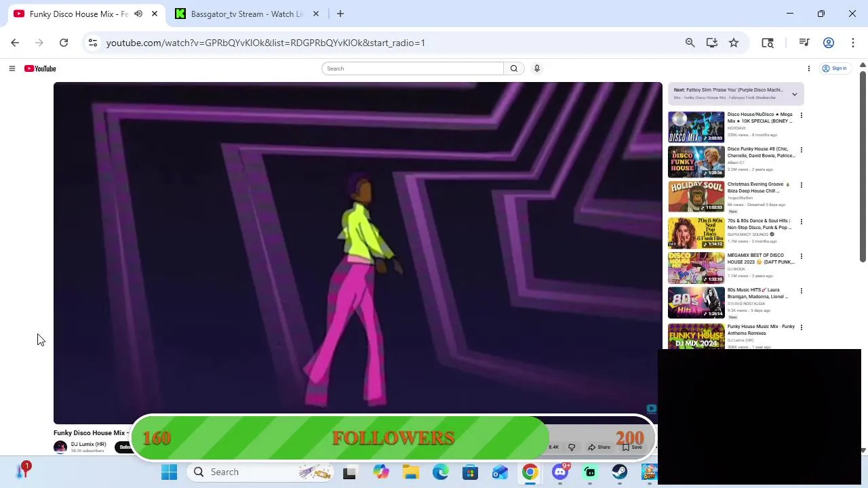868x488 pixels.
Task: Open the Holiday Soul Christmas Evening Groove thumbnail
Action: [x=696, y=197]
